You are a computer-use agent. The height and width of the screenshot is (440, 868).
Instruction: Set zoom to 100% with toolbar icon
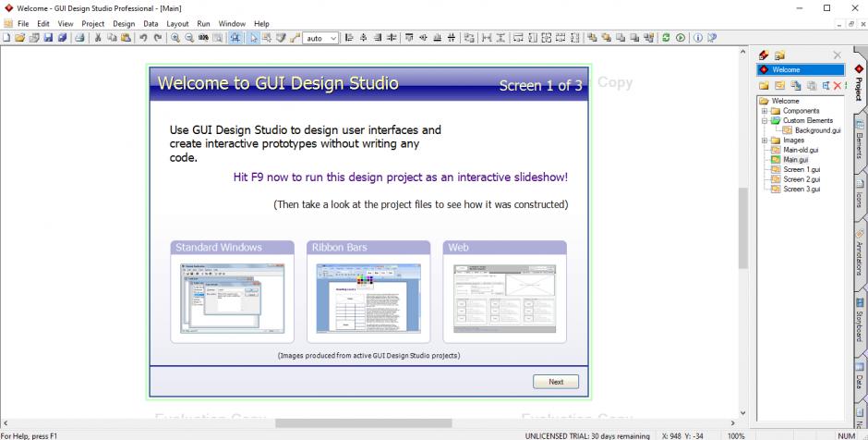pyautogui.click(x=203, y=38)
